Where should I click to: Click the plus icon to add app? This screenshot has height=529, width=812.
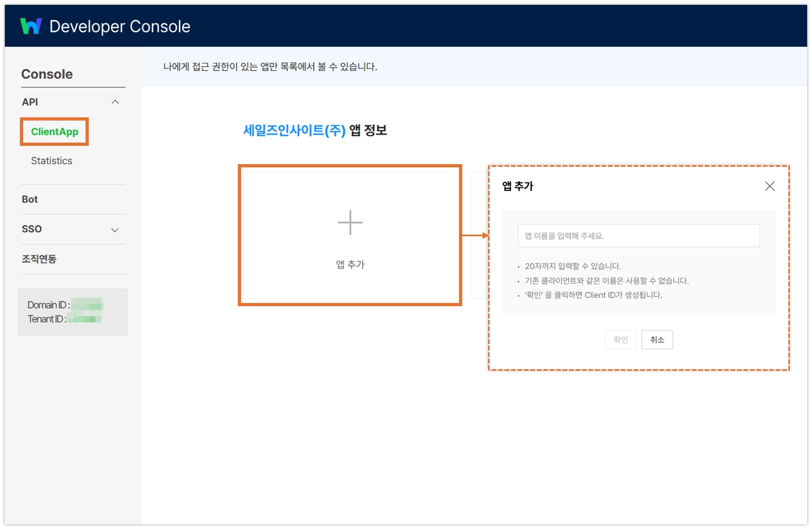coord(350,222)
